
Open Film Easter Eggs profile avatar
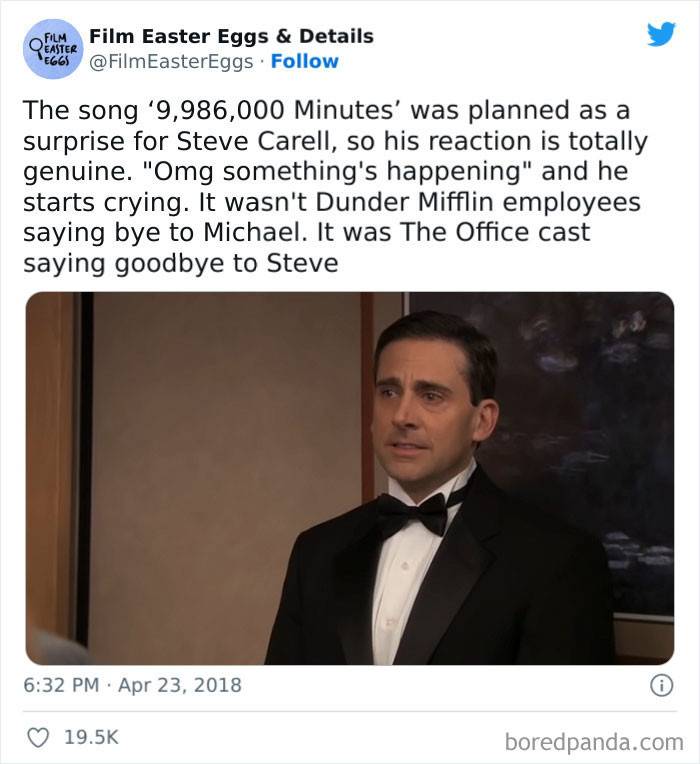[53, 49]
